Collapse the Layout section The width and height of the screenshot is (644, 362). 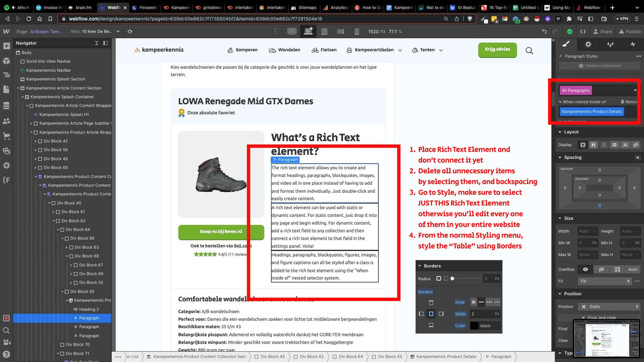560,132
